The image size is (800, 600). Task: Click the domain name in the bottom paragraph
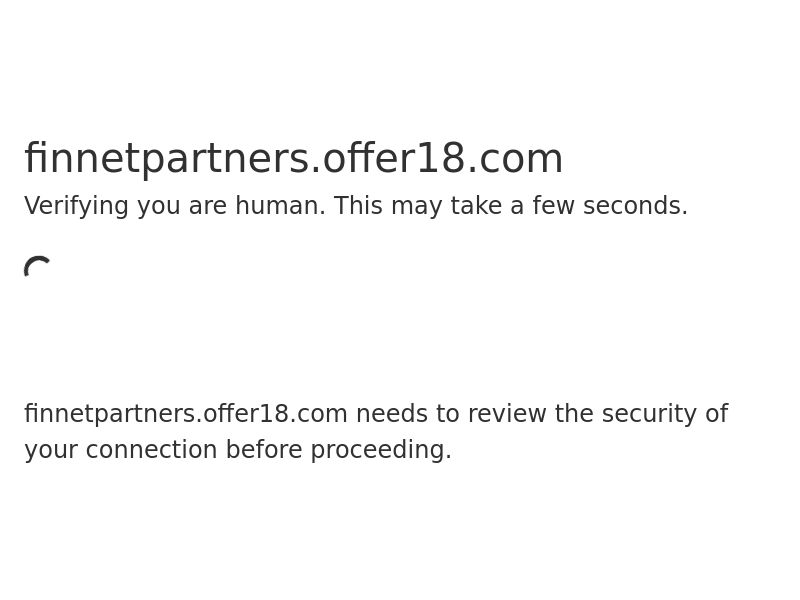186,414
